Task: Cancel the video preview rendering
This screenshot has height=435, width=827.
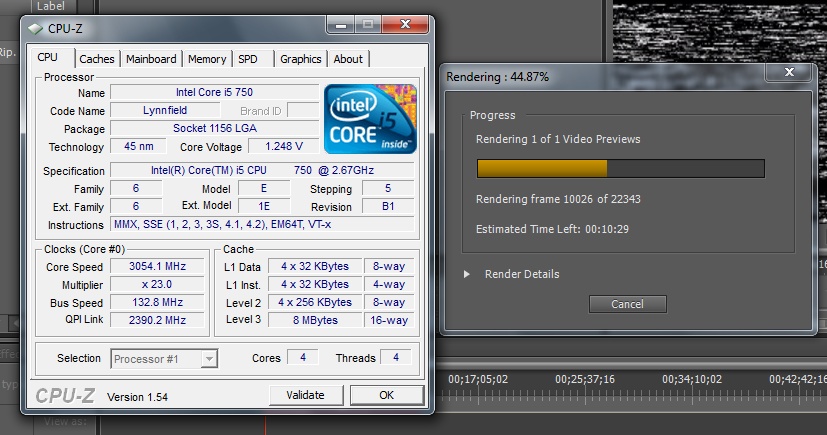Action: click(626, 304)
